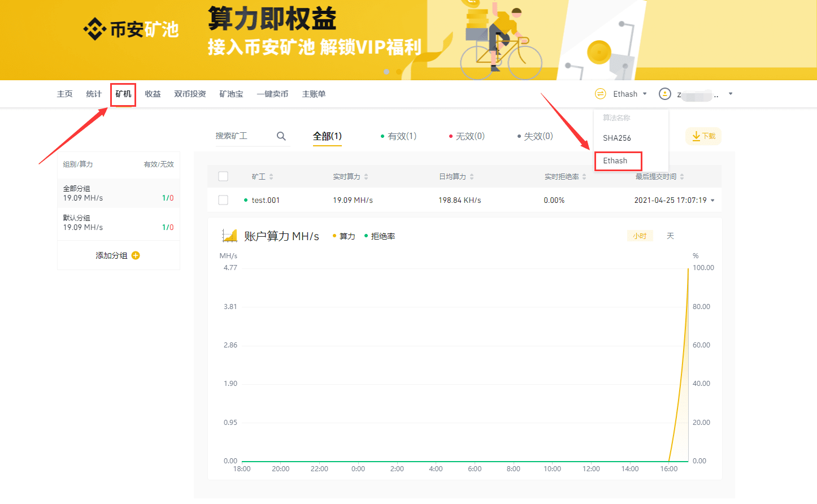The height and width of the screenshot is (504, 817).
Task: Sort by 日均算力 column arrows
Action: [x=472, y=177]
